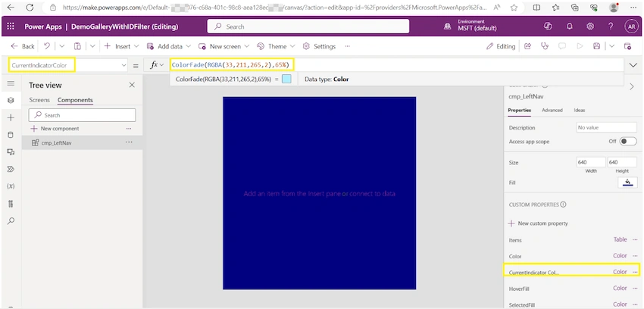This screenshot has height=309, width=644.
Task: Click the Editing mode button
Action: pos(501,46)
